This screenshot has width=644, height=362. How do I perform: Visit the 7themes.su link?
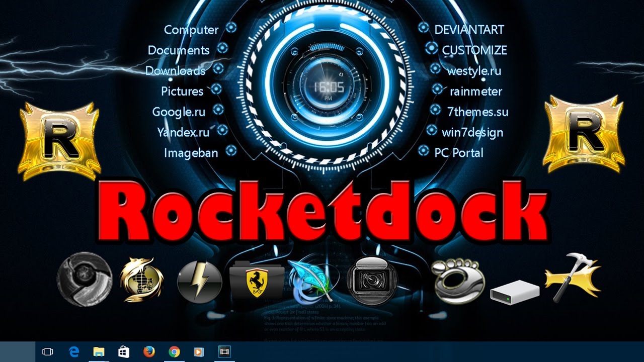477,112
